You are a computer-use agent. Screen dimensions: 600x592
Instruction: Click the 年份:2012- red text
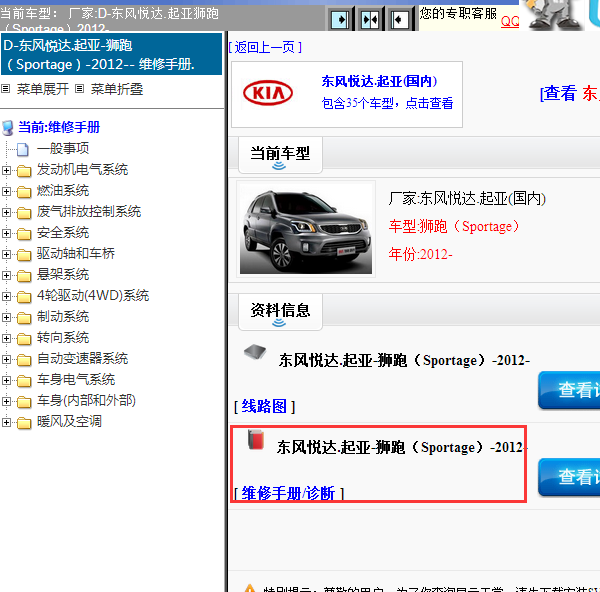click(421, 254)
